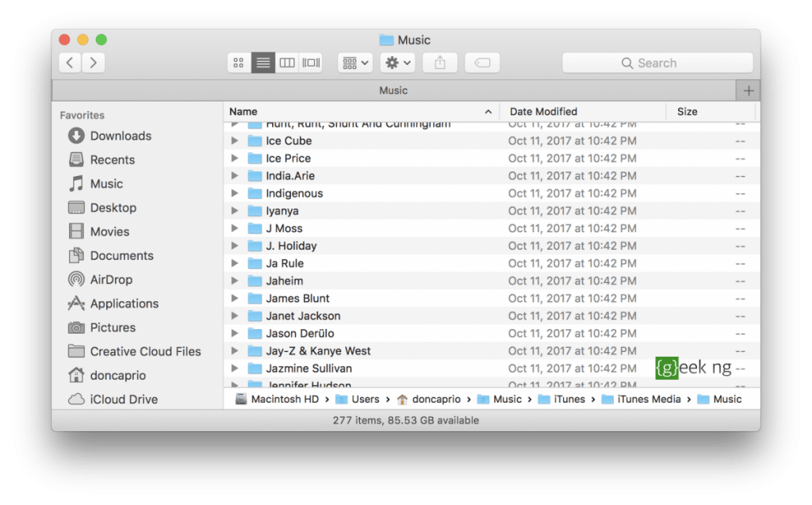The image size is (812, 505).
Task: Expand the Ice Price folder
Action: [x=235, y=159]
